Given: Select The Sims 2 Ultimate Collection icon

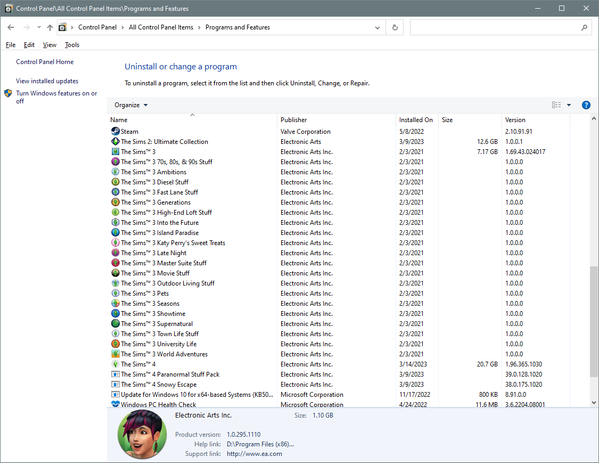Looking at the screenshot, I should [x=115, y=141].
